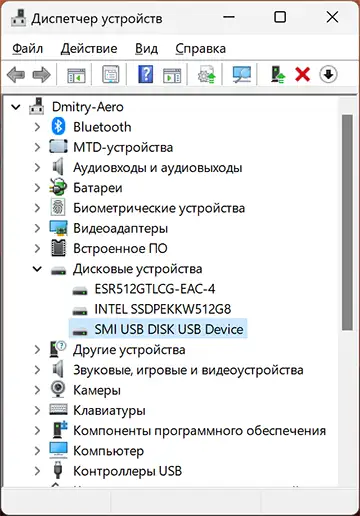Select the Компьютер label
Image resolution: width=360 pixels, height=516 pixels.
click(109, 451)
